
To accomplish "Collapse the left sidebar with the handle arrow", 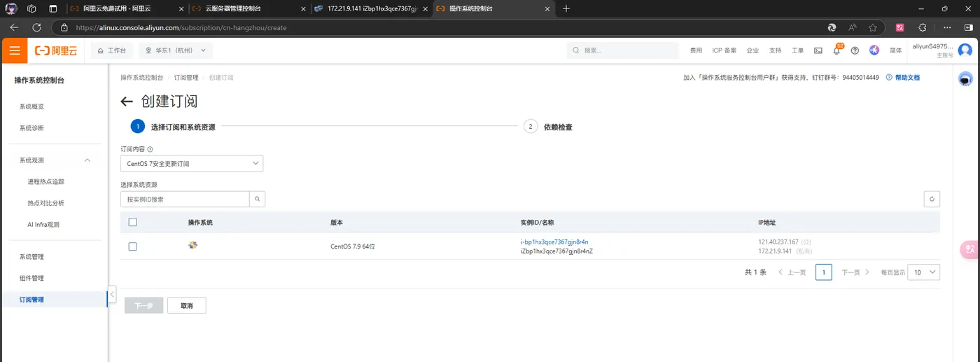I will (112, 294).
